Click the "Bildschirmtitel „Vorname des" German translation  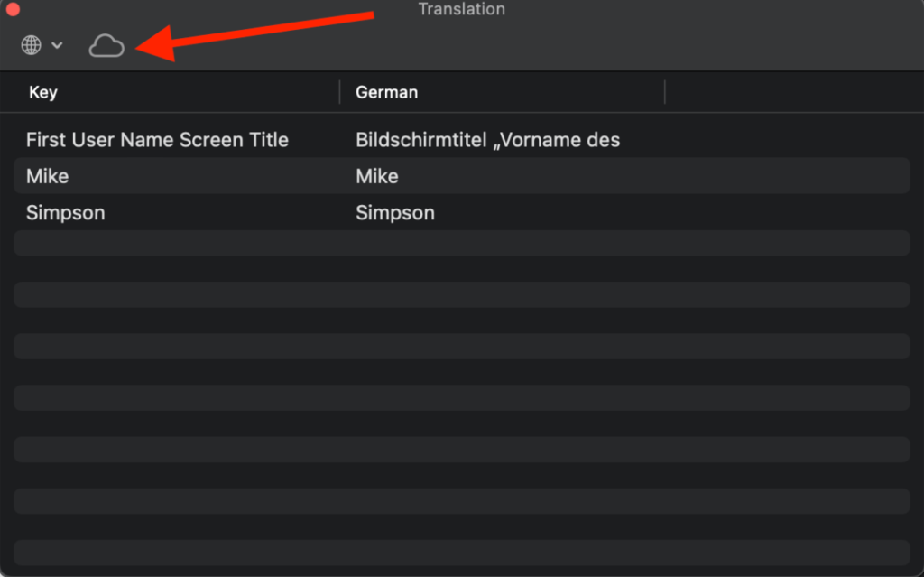point(487,140)
